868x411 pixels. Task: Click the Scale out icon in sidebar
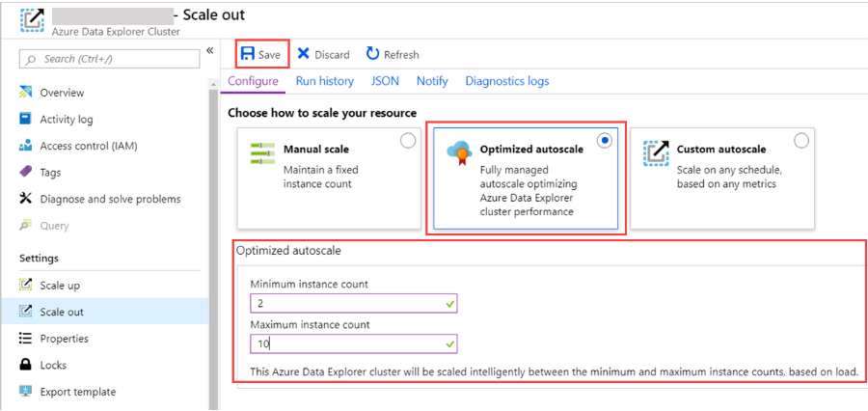[26, 312]
